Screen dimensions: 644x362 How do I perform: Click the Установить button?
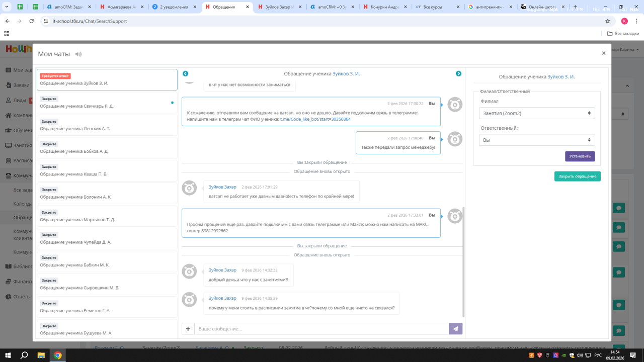click(x=580, y=156)
